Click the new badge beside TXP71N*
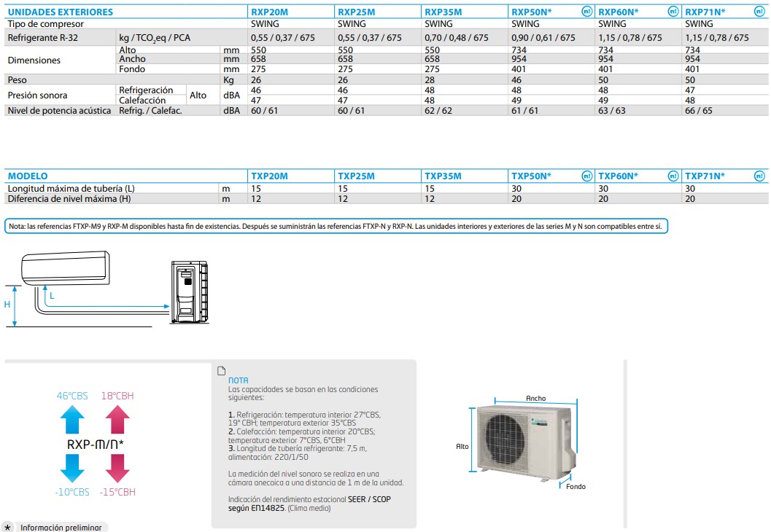Image resolution: width=771 pixels, height=532 pixels. coord(759,176)
